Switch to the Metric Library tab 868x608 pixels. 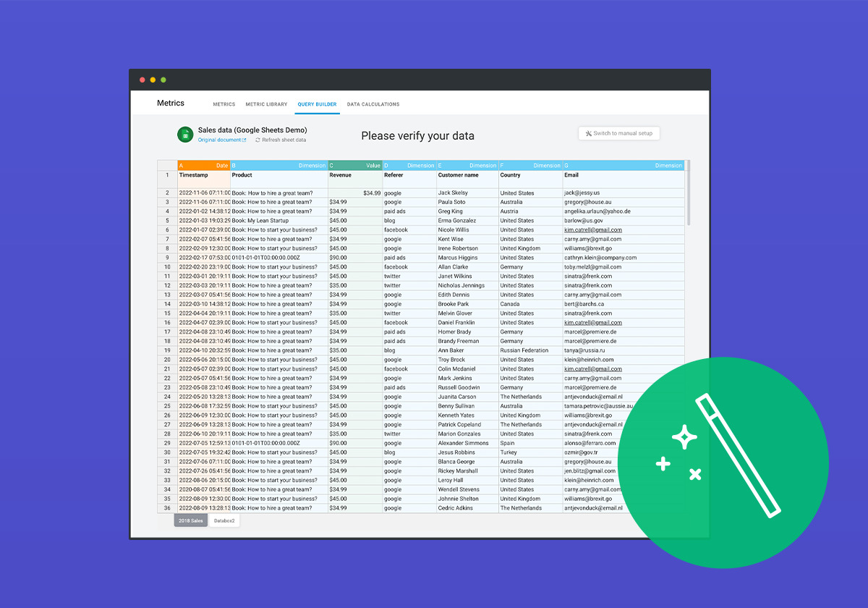pyautogui.click(x=266, y=104)
